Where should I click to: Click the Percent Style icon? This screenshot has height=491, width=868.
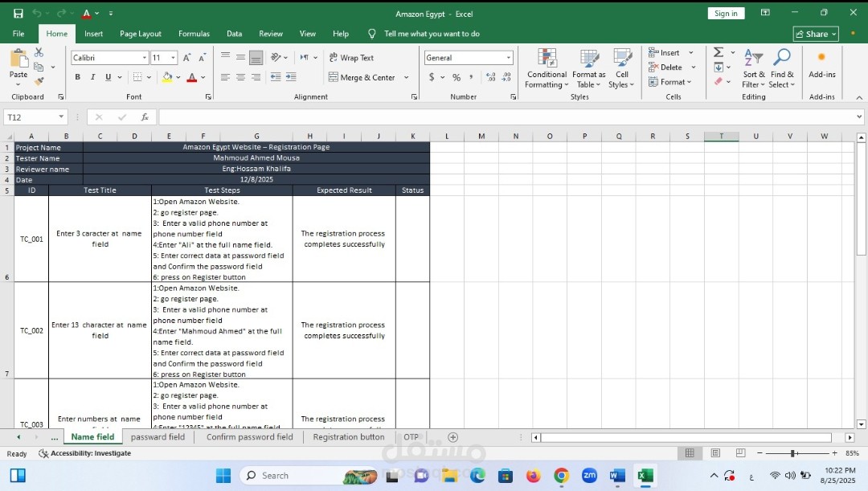(457, 78)
